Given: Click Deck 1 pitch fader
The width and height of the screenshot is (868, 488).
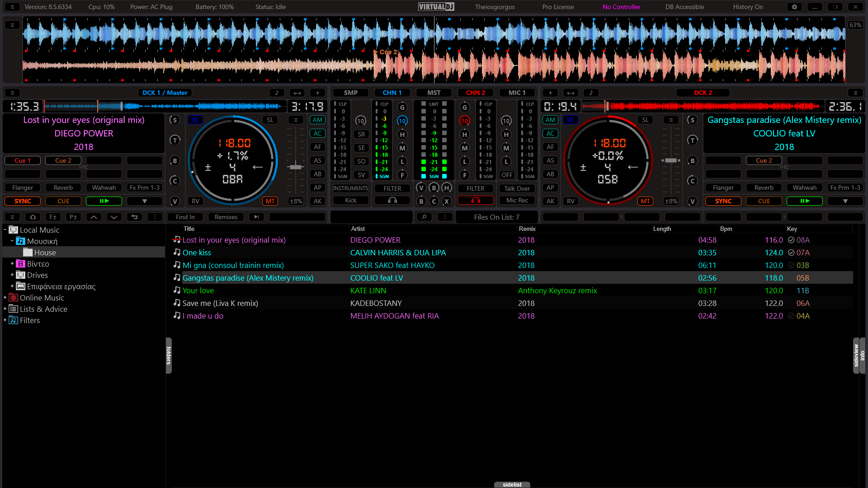Looking at the screenshot, I should 296,167.
